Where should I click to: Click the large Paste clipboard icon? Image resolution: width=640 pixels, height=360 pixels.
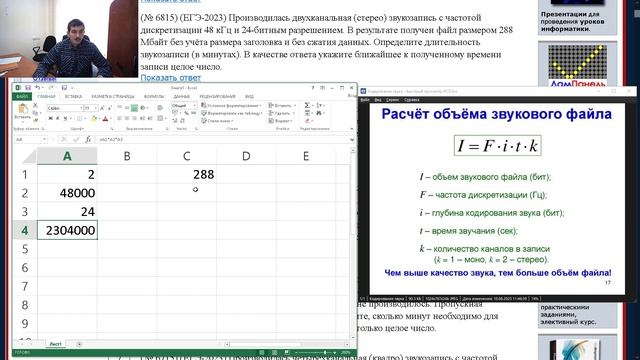(x=23, y=109)
